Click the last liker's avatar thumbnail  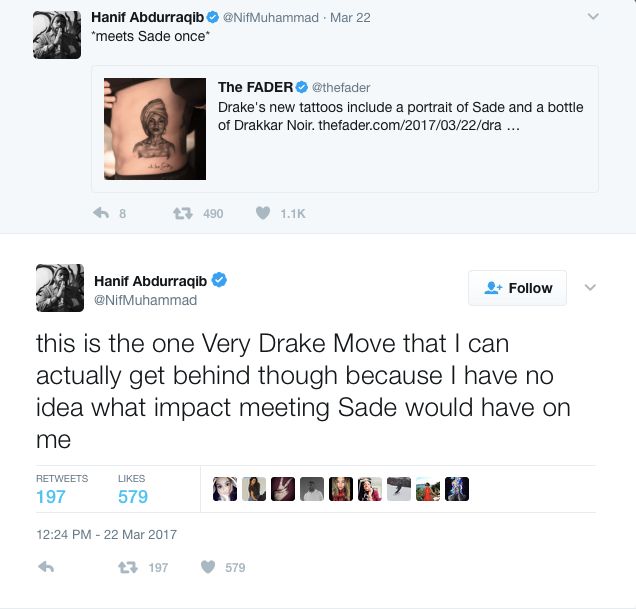click(457, 489)
